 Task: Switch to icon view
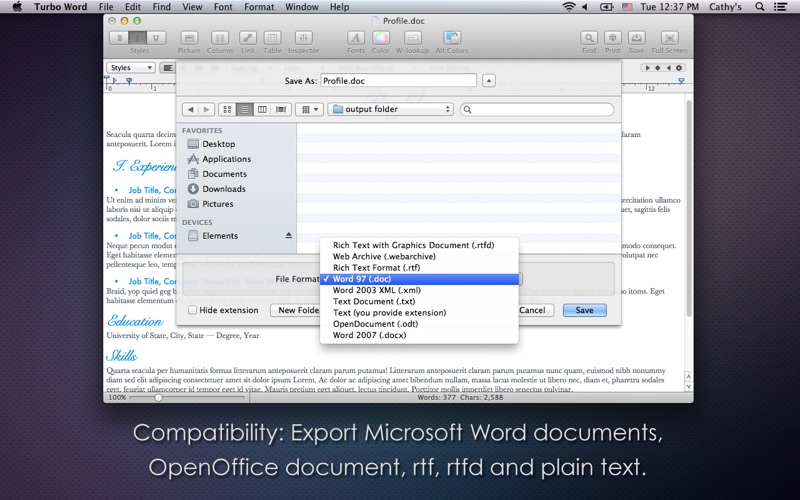tap(227, 109)
